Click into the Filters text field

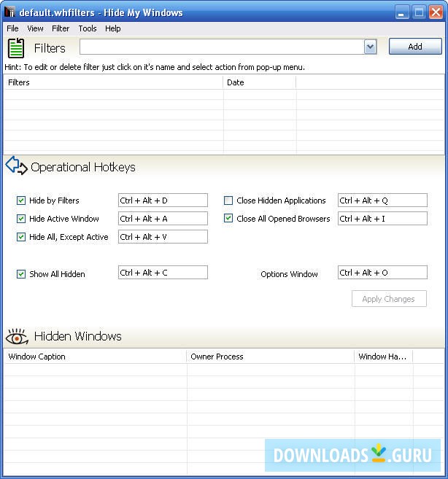(222, 47)
